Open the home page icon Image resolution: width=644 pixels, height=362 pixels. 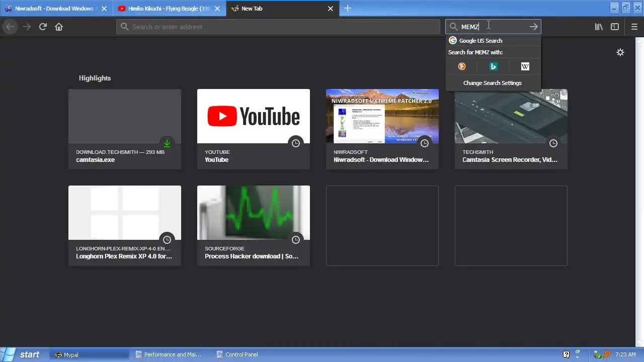tap(59, 27)
